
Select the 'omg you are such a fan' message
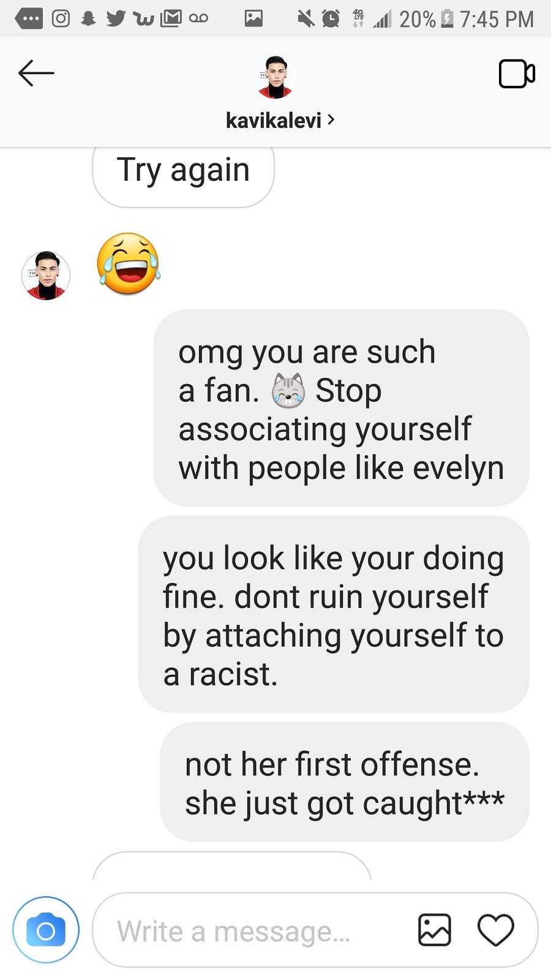(x=341, y=408)
